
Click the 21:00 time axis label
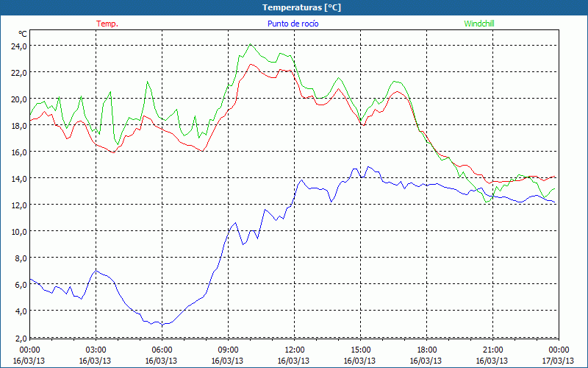492,350
